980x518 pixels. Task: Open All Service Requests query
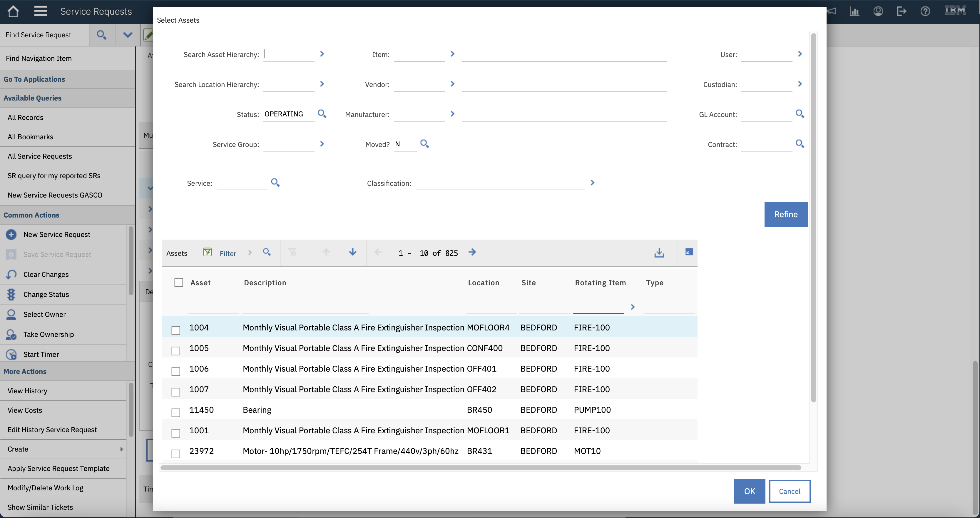pyautogui.click(x=40, y=156)
